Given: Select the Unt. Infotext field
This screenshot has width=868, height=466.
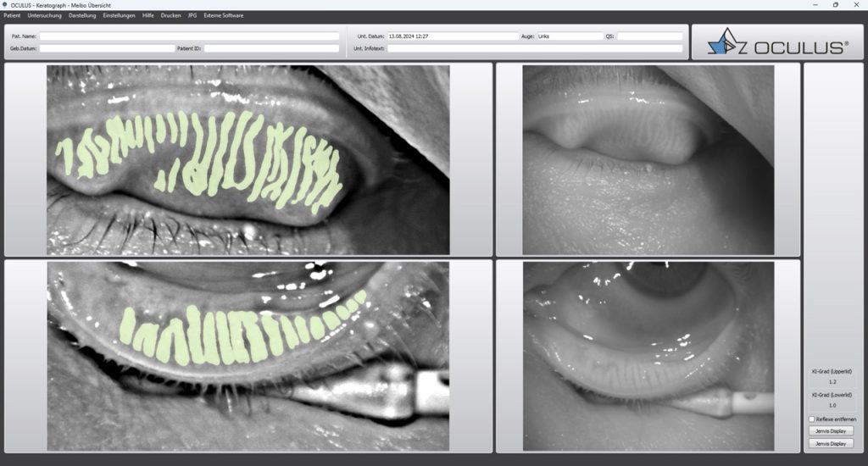Looking at the screenshot, I should [536, 49].
